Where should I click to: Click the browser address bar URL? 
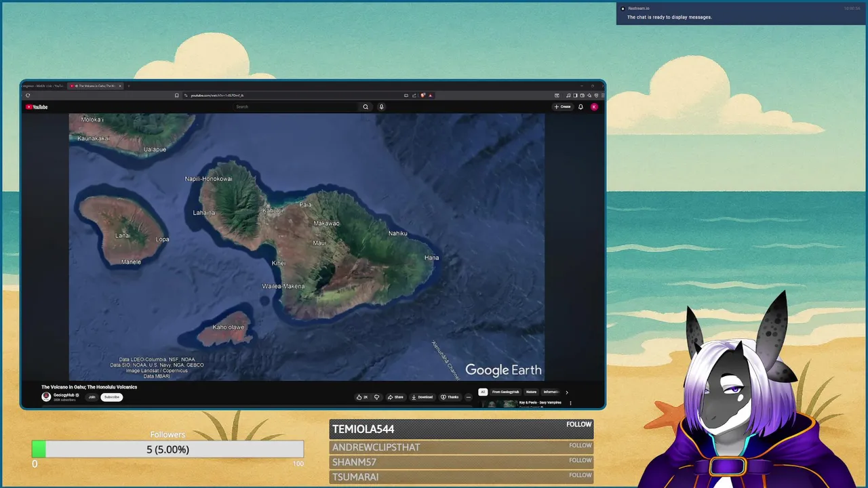217,96
